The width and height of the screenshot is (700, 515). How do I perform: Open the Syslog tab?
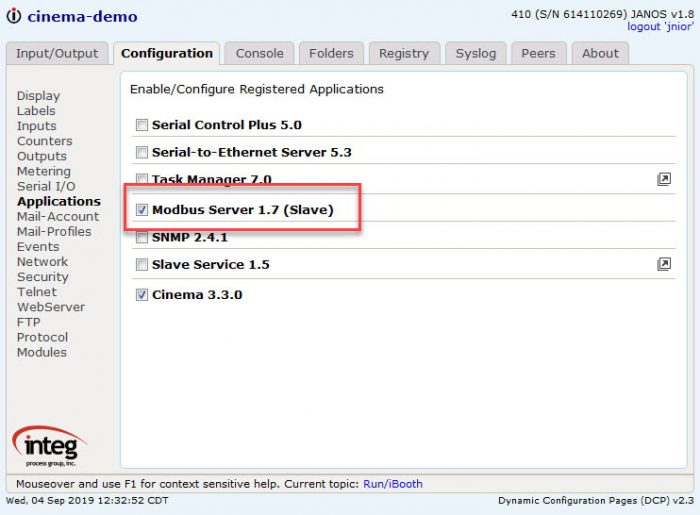tap(476, 54)
